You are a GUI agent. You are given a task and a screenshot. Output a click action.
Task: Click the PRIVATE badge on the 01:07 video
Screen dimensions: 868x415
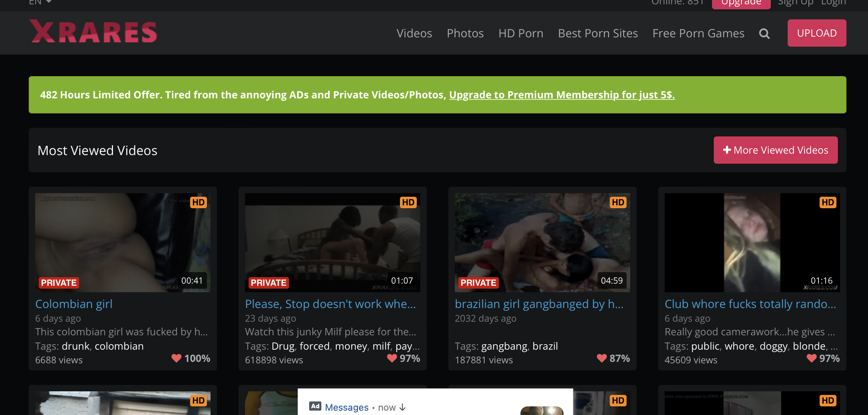coord(269,283)
